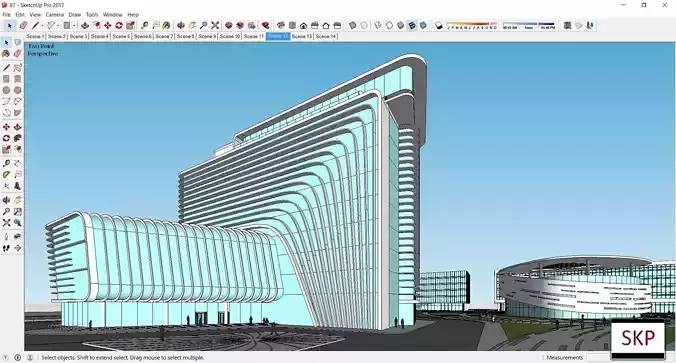Toggle Shaded With Textures style

pyautogui.click(x=412, y=25)
